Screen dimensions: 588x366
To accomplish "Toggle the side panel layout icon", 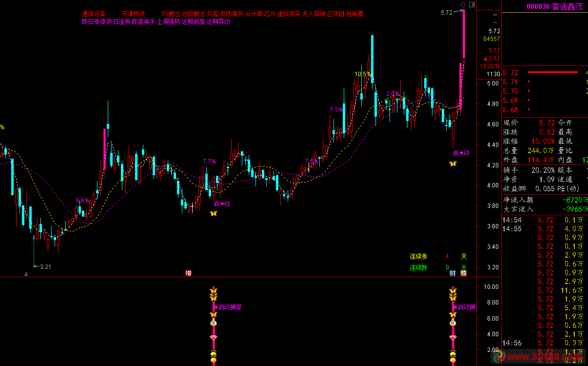I will [x=471, y=4].
